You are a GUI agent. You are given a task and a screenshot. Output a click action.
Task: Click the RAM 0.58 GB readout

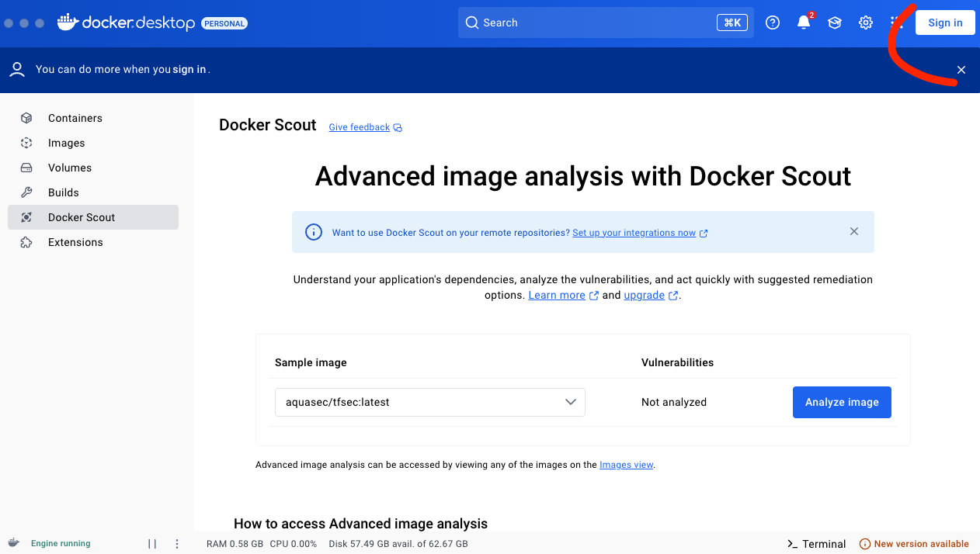(x=235, y=544)
